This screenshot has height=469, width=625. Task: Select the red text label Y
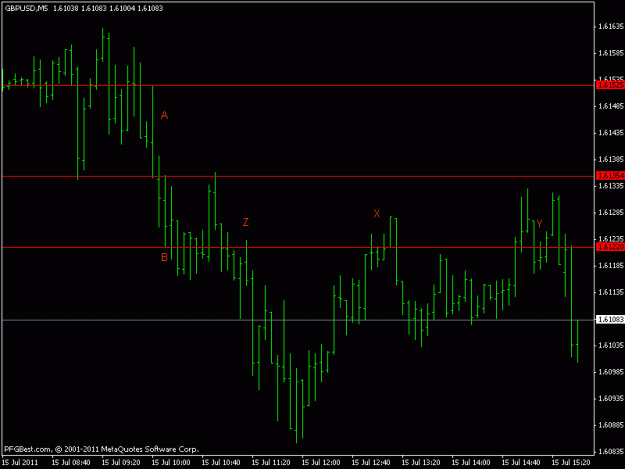coord(539,224)
